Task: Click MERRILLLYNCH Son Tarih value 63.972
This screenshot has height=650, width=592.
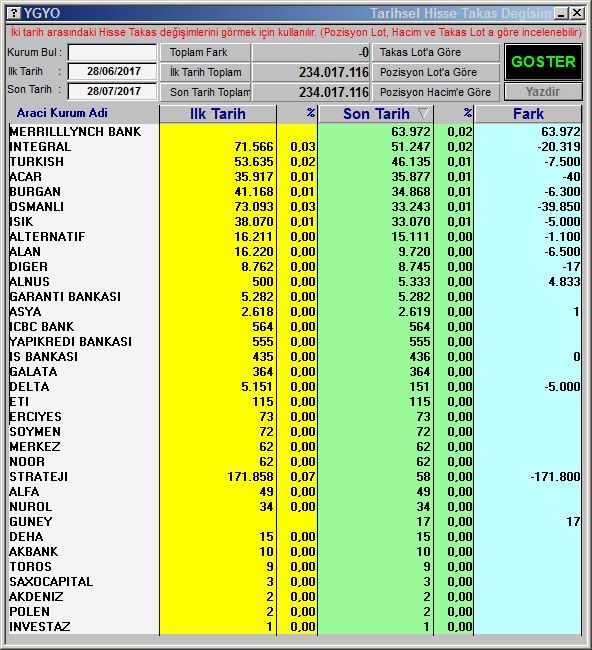Action: pyautogui.click(x=411, y=132)
